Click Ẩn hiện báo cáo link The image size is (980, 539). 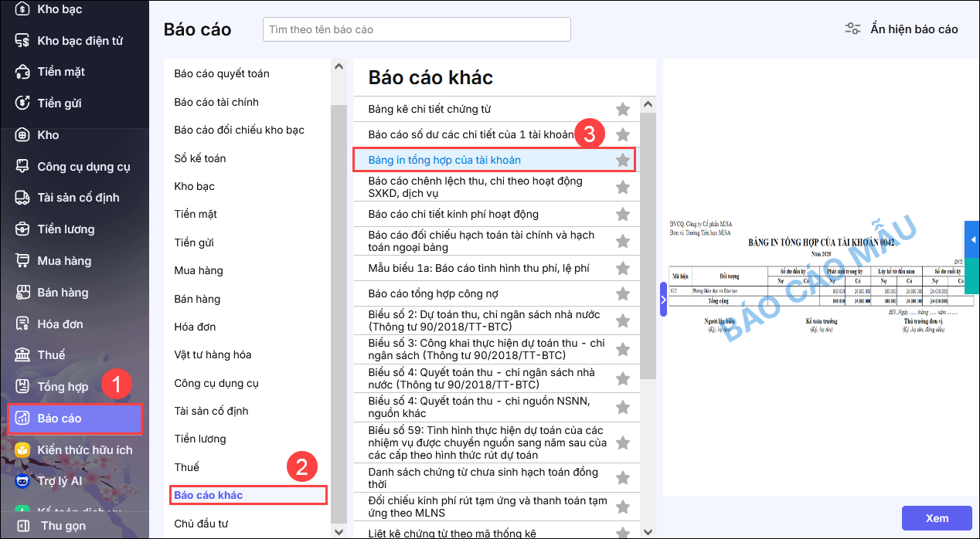point(914,29)
